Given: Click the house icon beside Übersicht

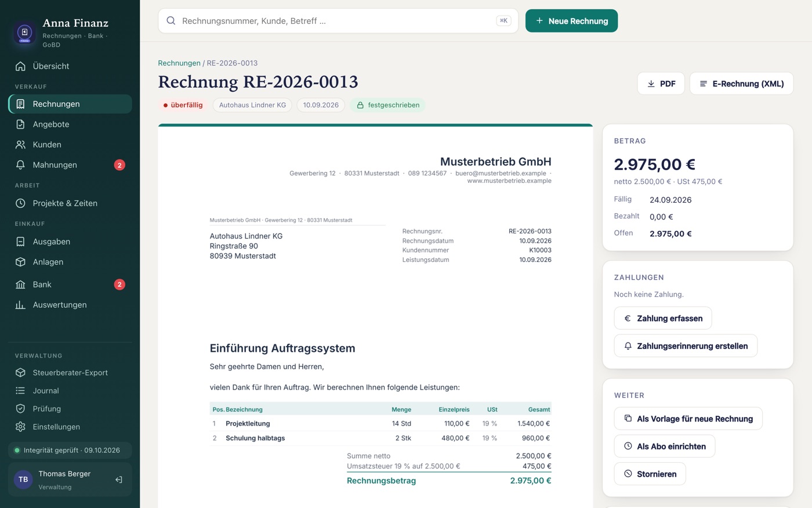Looking at the screenshot, I should [20, 66].
